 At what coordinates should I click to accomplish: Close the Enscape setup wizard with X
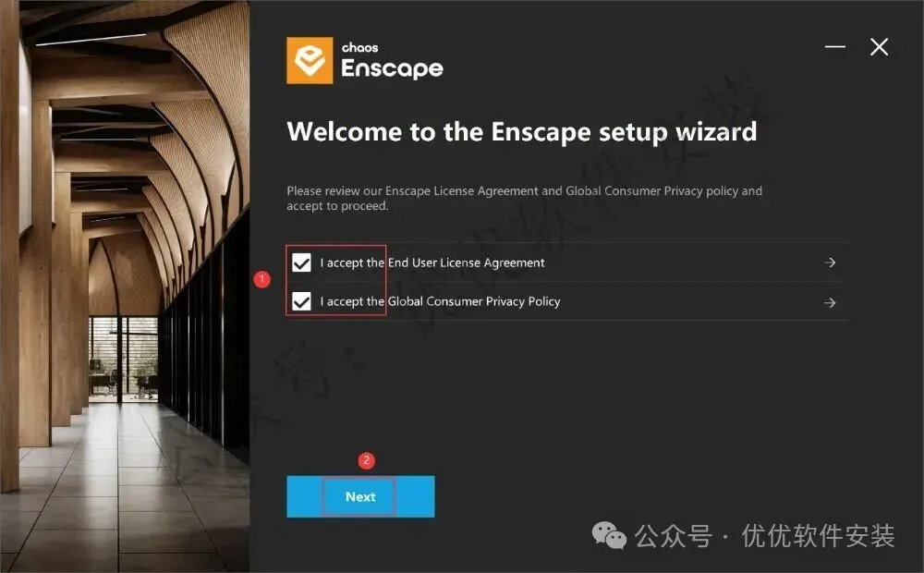[880, 47]
